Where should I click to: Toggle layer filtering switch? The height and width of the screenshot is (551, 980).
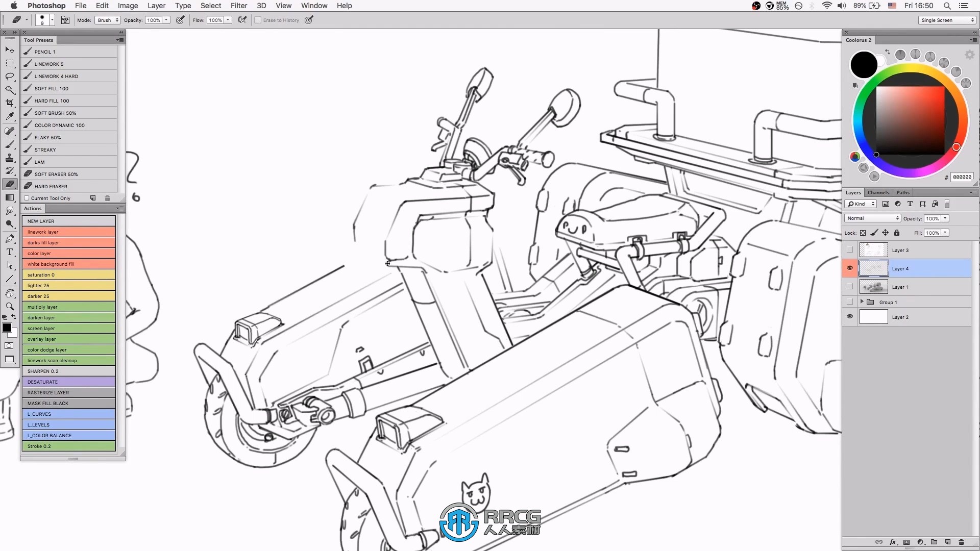947,204
